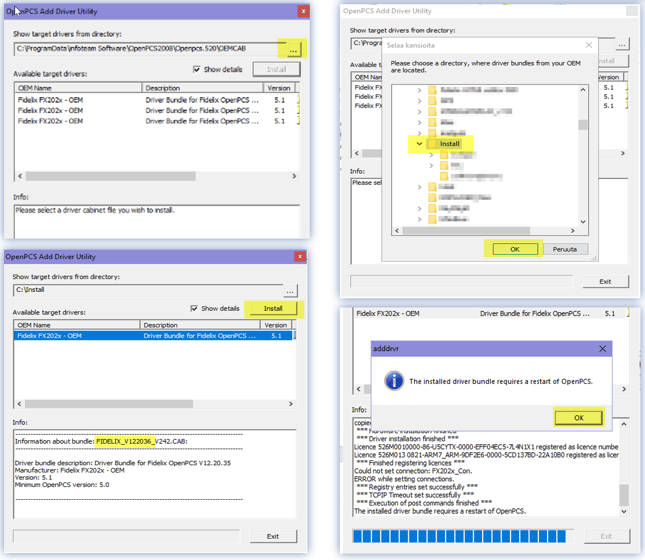Click the browse '...' button behind the Selaa kansioita dialog
This screenshot has height=560, width=645.
click(622, 44)
